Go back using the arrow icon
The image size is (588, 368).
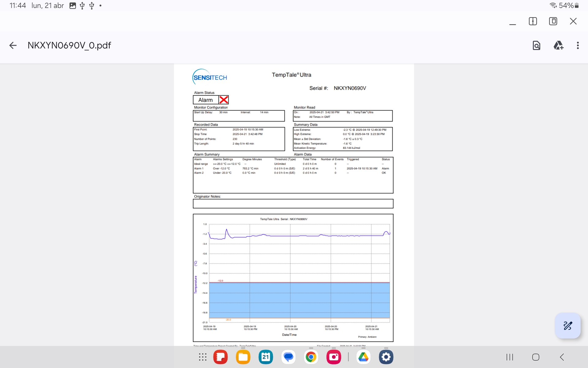click(x=13, y=45)
